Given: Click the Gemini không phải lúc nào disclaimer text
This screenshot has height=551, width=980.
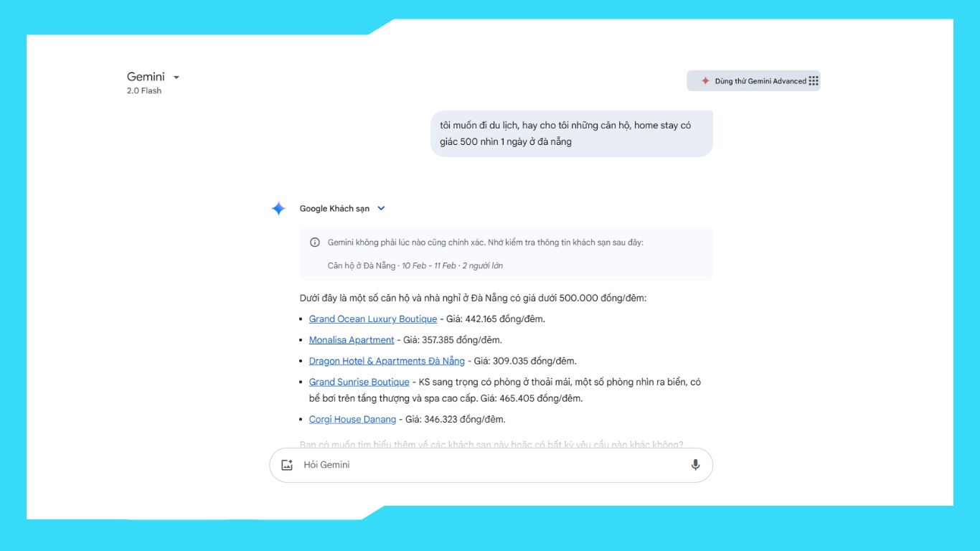Looking at the screenshot, I should click(486, 242).
